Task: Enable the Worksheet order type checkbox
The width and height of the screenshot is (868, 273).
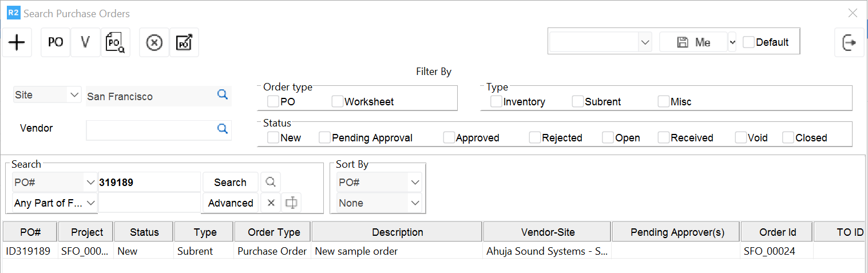Action: pos(338,102)
